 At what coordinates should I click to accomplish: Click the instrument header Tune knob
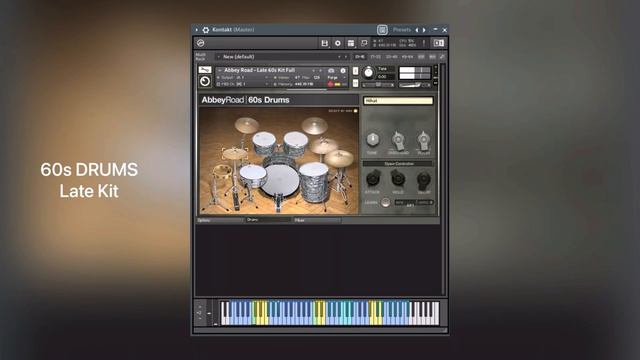pyautogui.click(x=369, y=73)
